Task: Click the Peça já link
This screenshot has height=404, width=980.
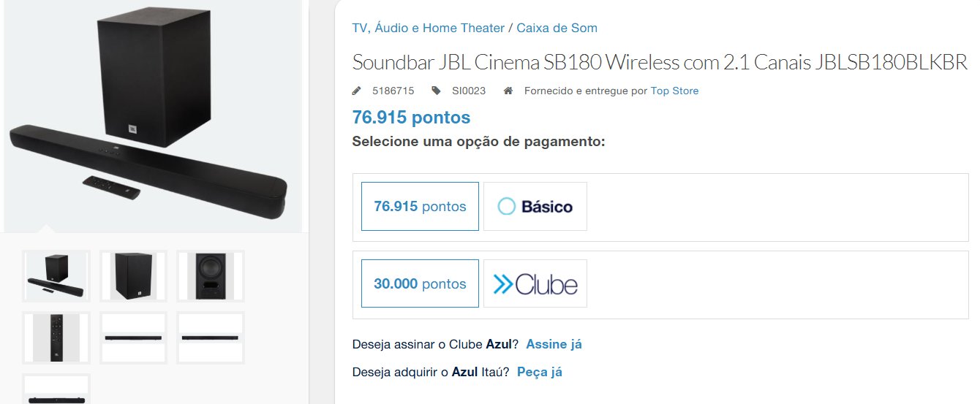Action: [x=540, y=372]
